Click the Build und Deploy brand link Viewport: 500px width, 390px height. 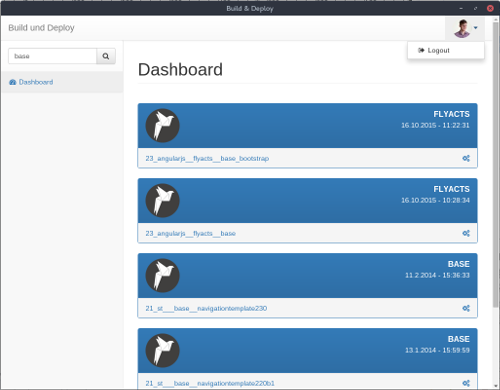pos(41,28)
